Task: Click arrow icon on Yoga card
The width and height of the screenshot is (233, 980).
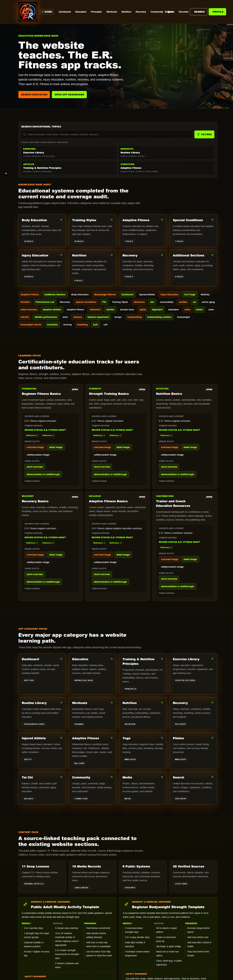Action: pyautogui.click(x=162, y=738)
